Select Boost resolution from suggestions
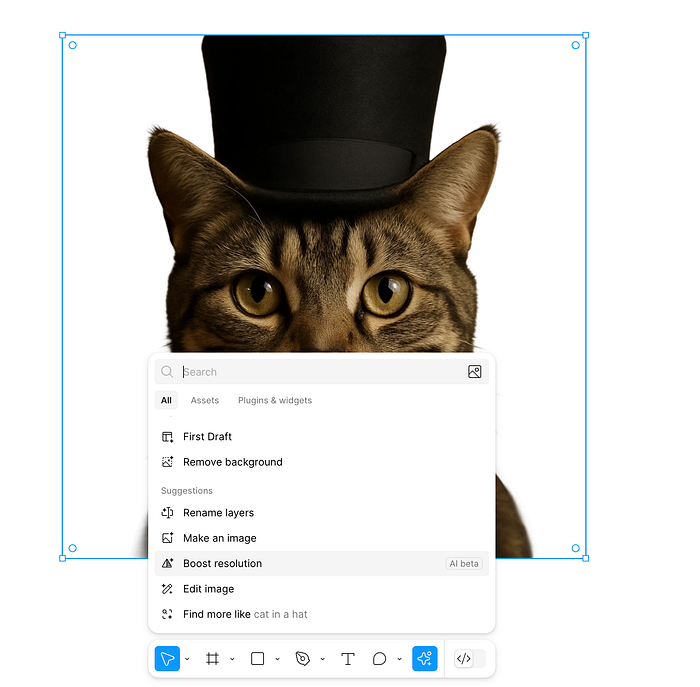Viewport: 700px width, 687px height. coord(222,564)
